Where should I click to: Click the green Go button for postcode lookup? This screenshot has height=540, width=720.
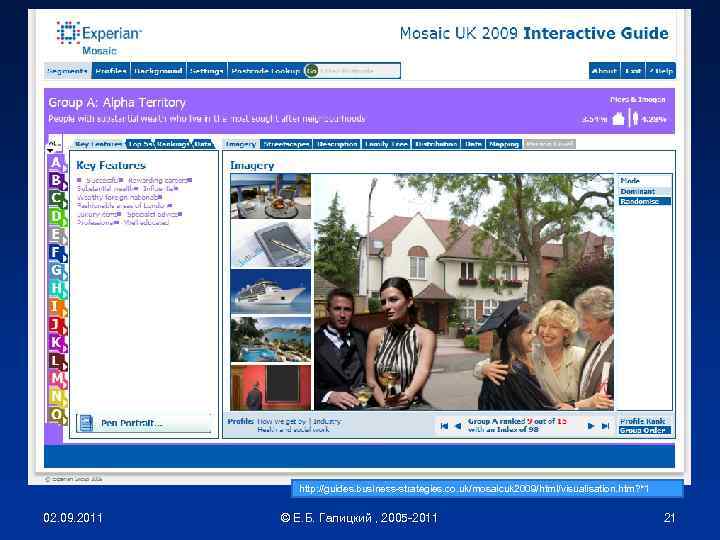click(x=312, y=71)
